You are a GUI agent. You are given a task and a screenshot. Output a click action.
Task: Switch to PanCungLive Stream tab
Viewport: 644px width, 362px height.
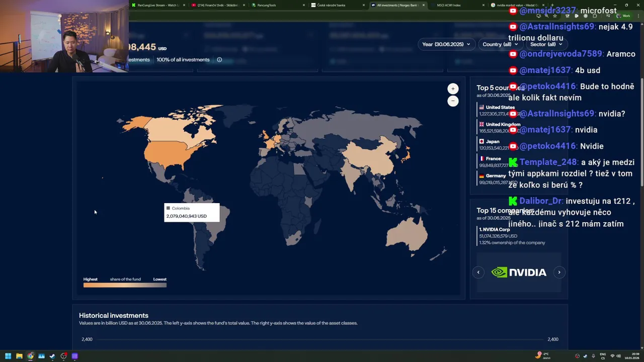[x=158, y=5]
